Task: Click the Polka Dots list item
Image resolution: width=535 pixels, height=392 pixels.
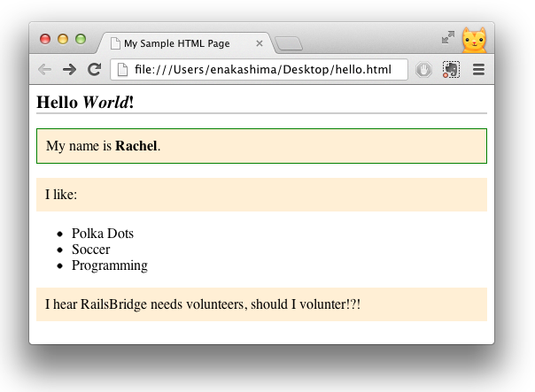Action: point(103,234)
